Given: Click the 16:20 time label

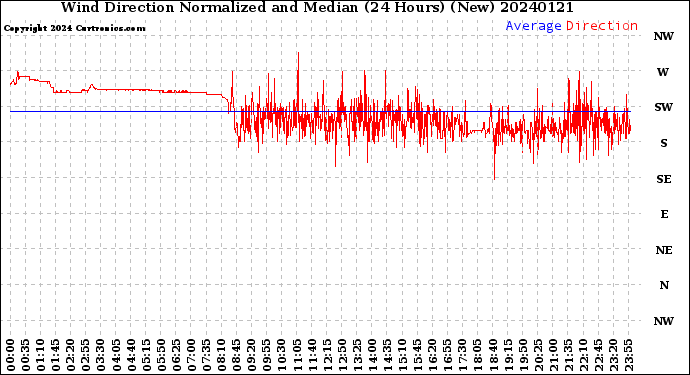Looking at the screenshot, I should click(433, 355).
